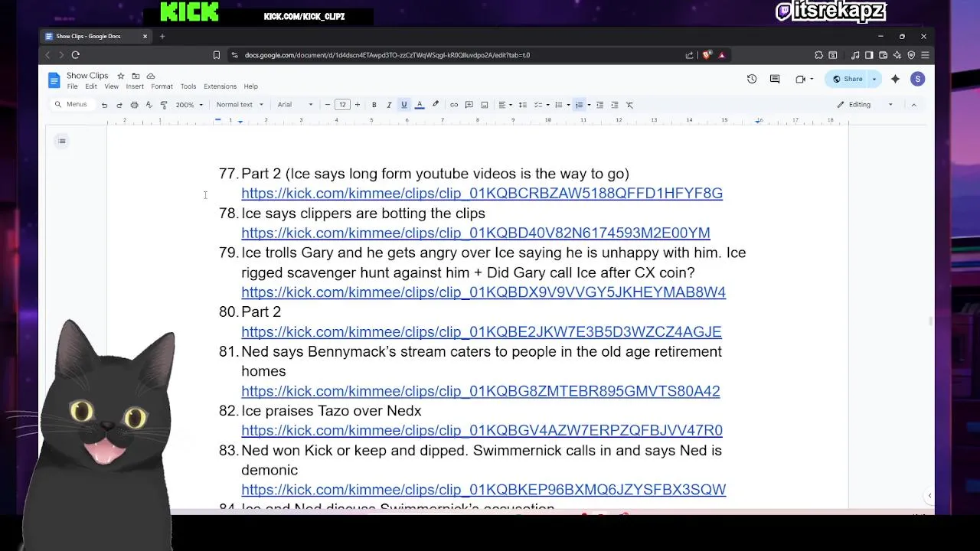Expand text alignment options arrow
This screenshot has height=551, width=980.
pyautogui.click(x=511, y=105)
